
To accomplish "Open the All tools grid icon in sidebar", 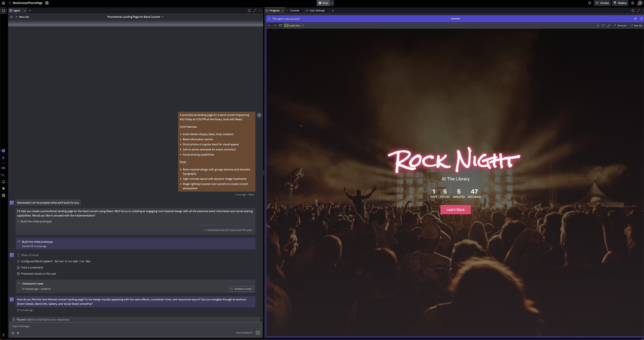I will pos(3,195).
